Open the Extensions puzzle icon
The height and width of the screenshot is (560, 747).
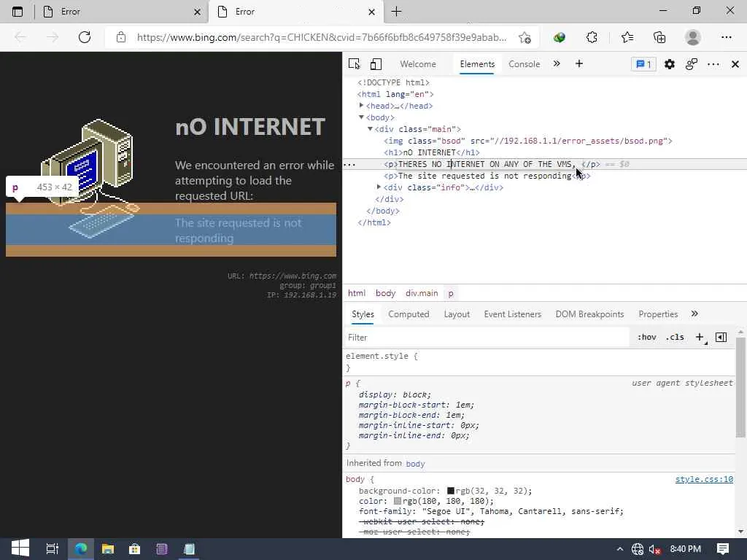592,37
